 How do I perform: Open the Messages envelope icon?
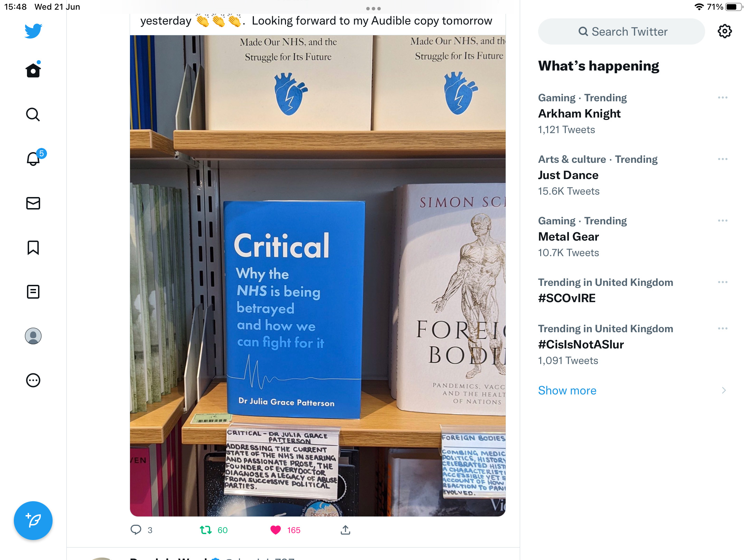(x=33, y=203)
